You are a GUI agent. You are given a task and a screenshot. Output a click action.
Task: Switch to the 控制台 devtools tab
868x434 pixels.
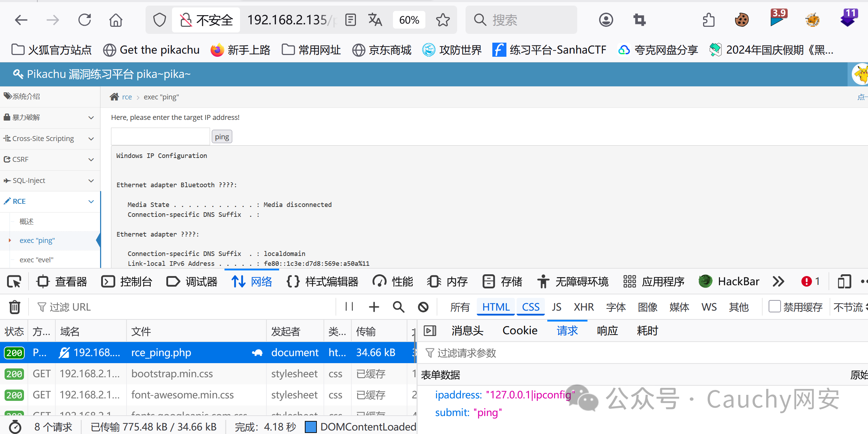(127, 281)
